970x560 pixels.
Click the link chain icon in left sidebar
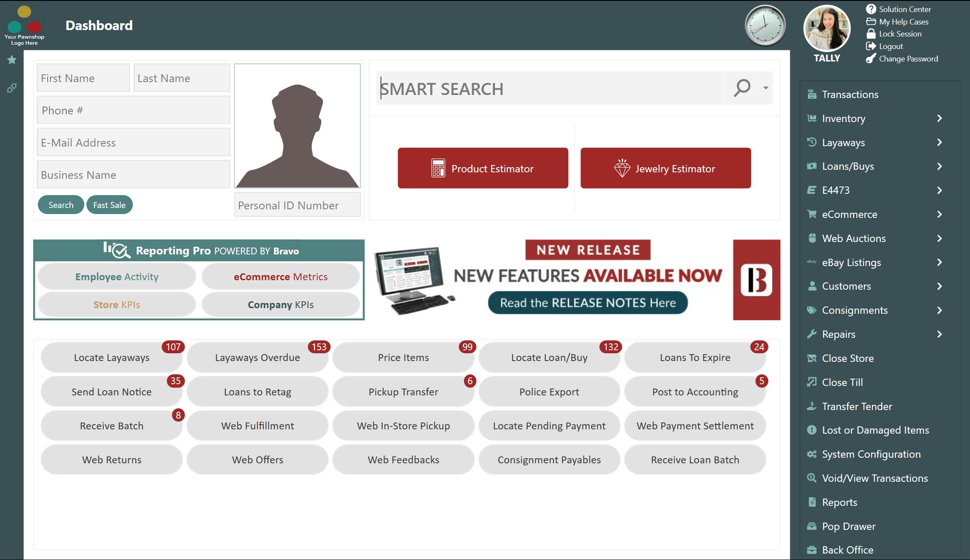point(12,88)
